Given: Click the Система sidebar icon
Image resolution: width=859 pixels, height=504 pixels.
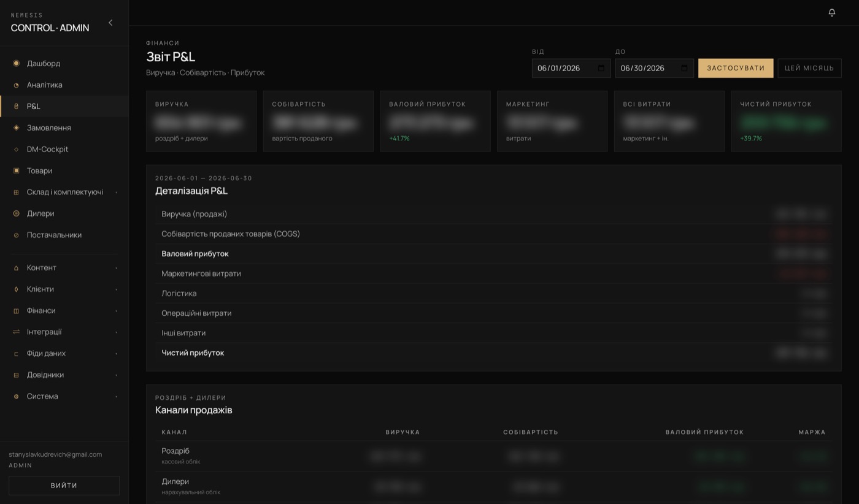Looking at the screenshot, I should click(17, 396).
